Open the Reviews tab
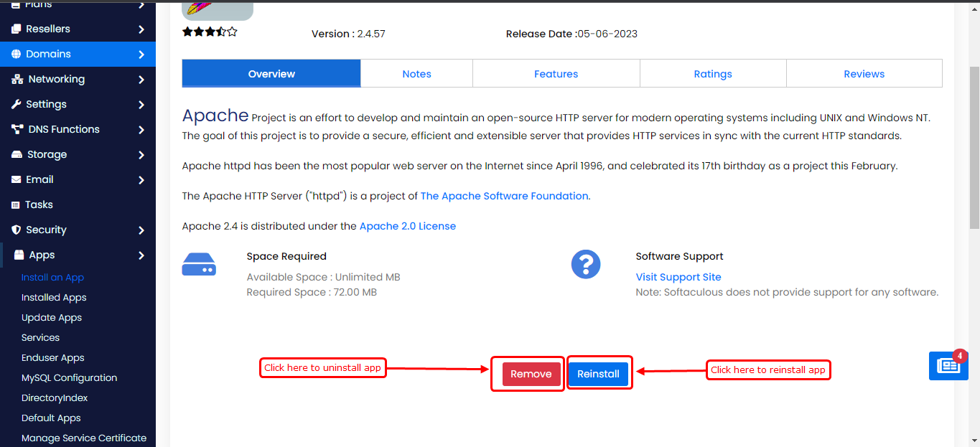The image size is (980, 447). click(x=864, y=74)
